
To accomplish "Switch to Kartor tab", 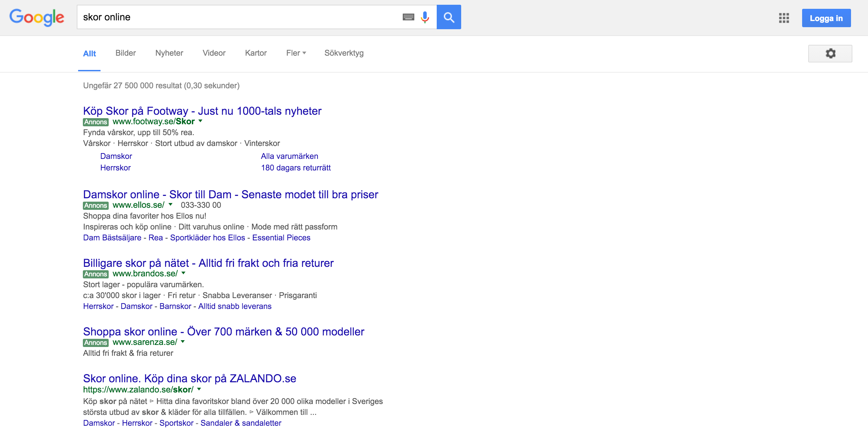I will (x=256, y=53).
